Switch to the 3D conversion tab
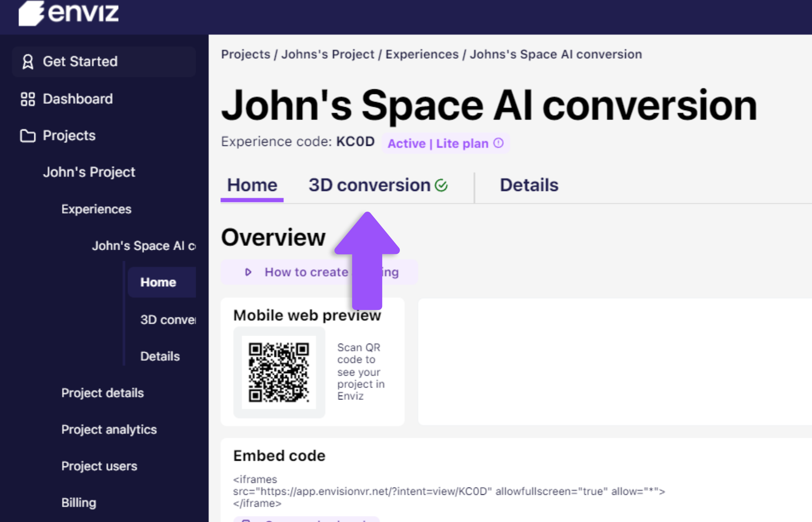 (378, 186)
